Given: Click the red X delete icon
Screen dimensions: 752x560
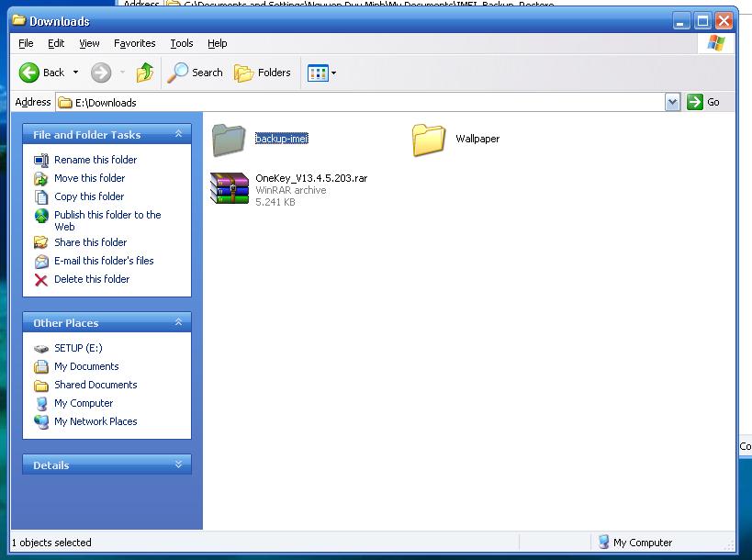Looking at the screenshot, I should [x=41, y=279].
